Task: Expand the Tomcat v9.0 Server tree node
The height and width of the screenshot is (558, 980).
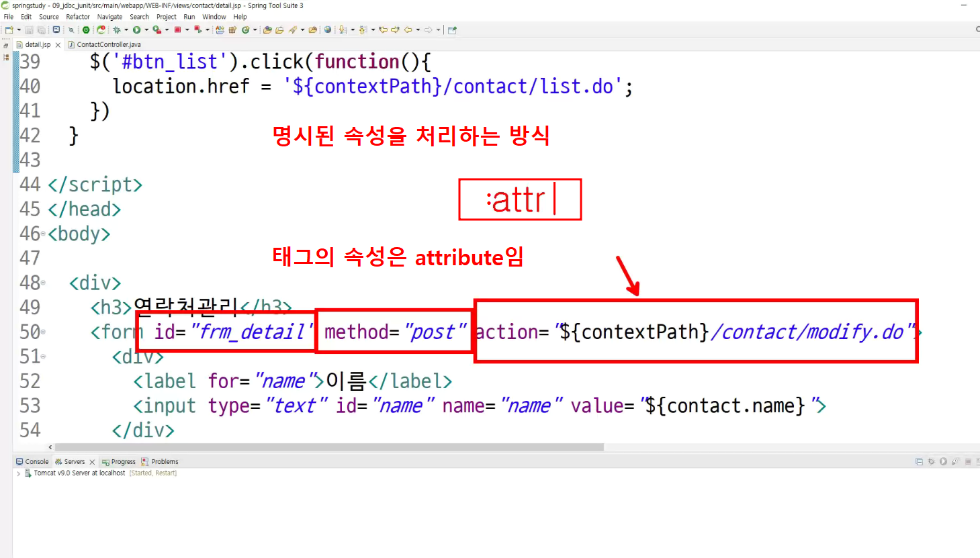Action: (x=18, y=473)
